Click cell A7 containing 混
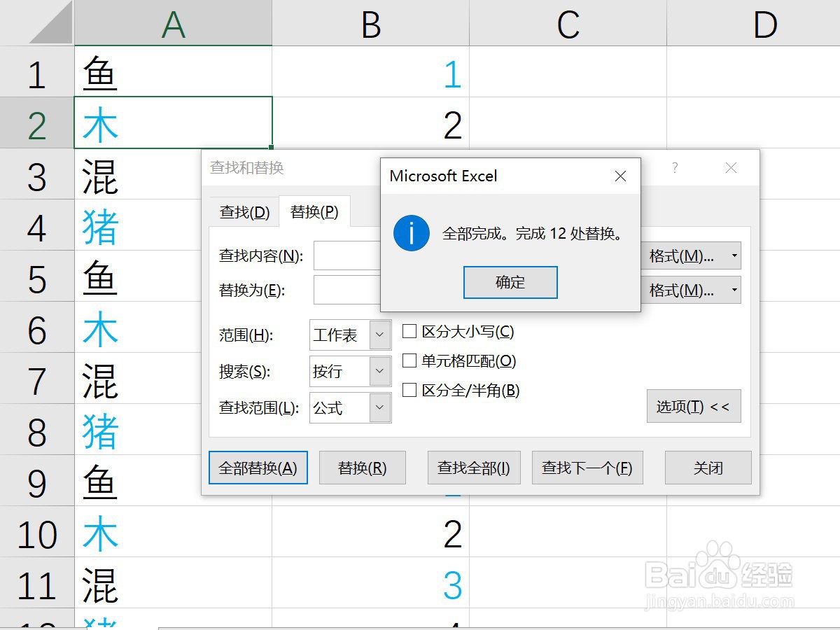Viewport: 840px width, 630px height. [137, 379]
